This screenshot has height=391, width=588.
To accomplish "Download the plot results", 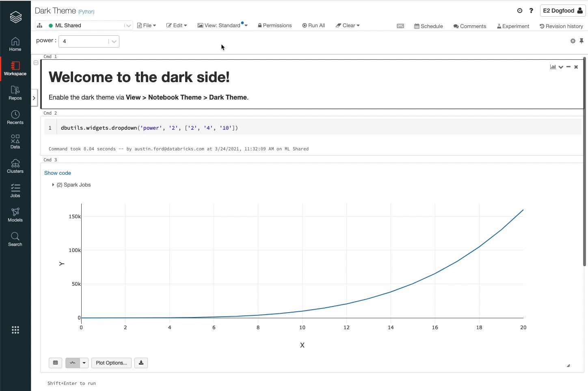I will (x=141, y=363).
